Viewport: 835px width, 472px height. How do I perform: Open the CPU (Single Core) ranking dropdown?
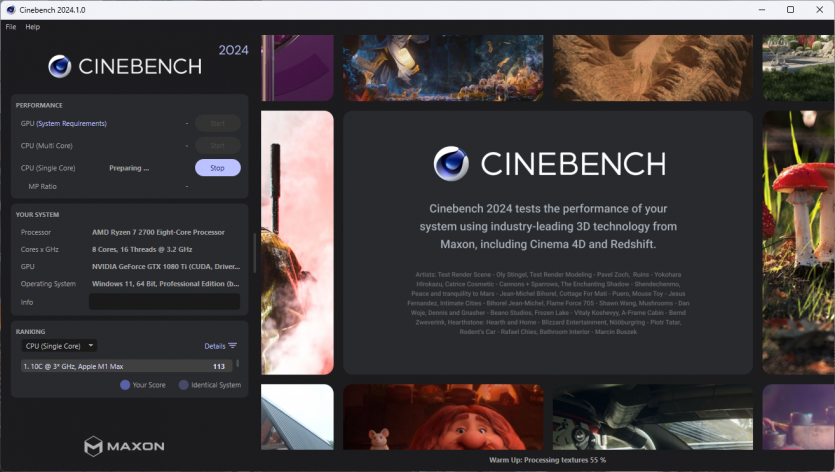tap(60, 346)
